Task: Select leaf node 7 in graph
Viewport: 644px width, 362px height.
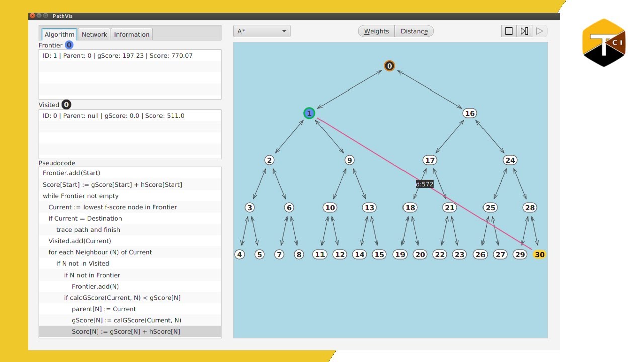Action: [279, 255]
